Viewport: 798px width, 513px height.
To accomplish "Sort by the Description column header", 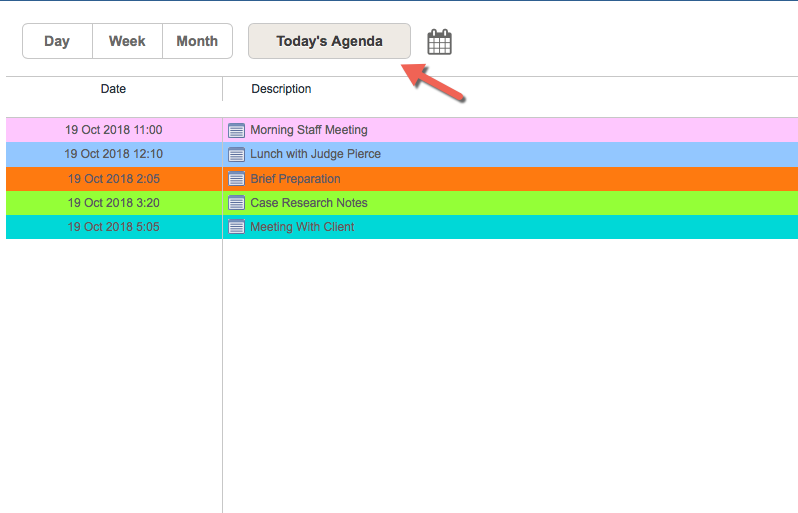I will (x=281, y=89).
